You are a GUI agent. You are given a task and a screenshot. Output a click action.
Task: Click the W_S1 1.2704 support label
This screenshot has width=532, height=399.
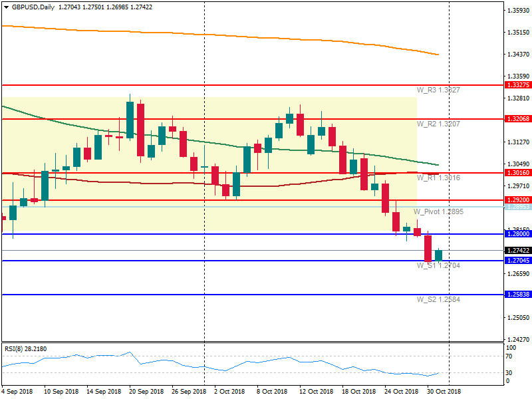(x=438, y=265)
